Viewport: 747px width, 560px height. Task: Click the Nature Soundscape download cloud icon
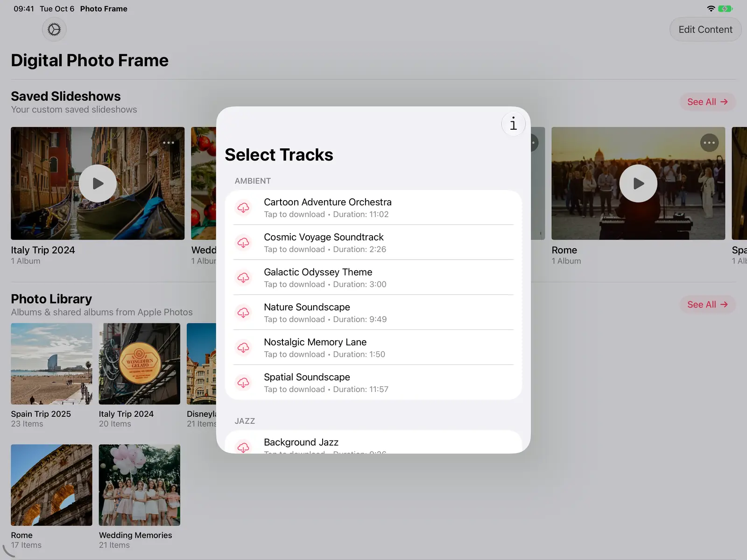[x=243, y=313]
